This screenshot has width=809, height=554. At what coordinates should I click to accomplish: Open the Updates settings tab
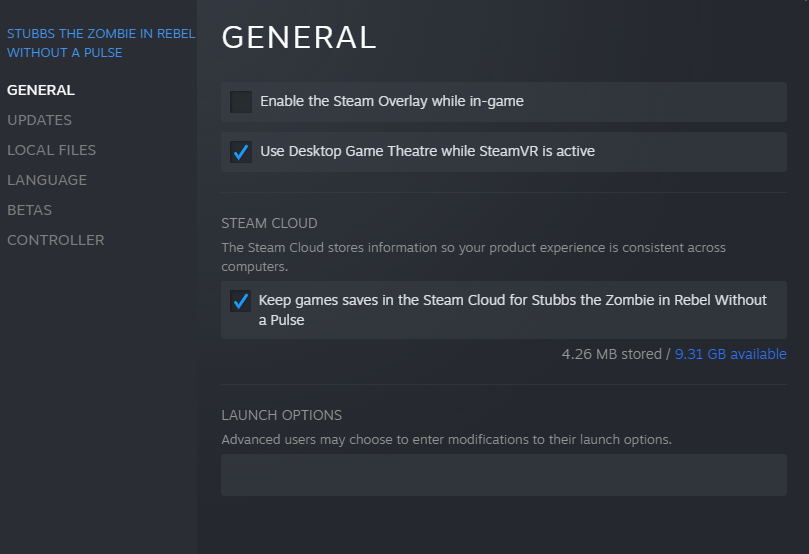click(39, 120)
